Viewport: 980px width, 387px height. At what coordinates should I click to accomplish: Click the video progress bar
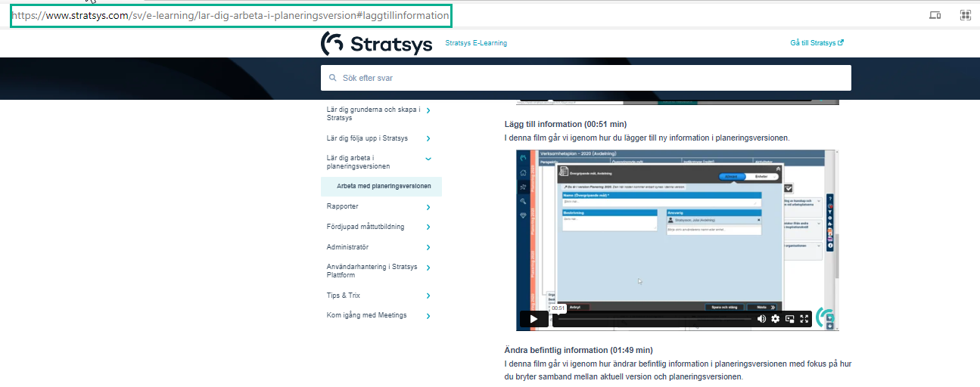point(655,319)
